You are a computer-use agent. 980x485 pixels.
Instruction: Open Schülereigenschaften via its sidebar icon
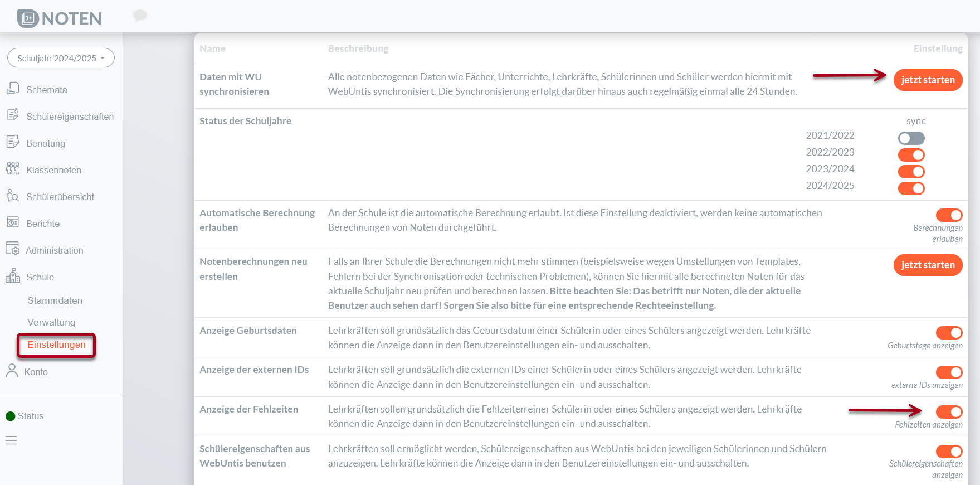pos(13,115)
